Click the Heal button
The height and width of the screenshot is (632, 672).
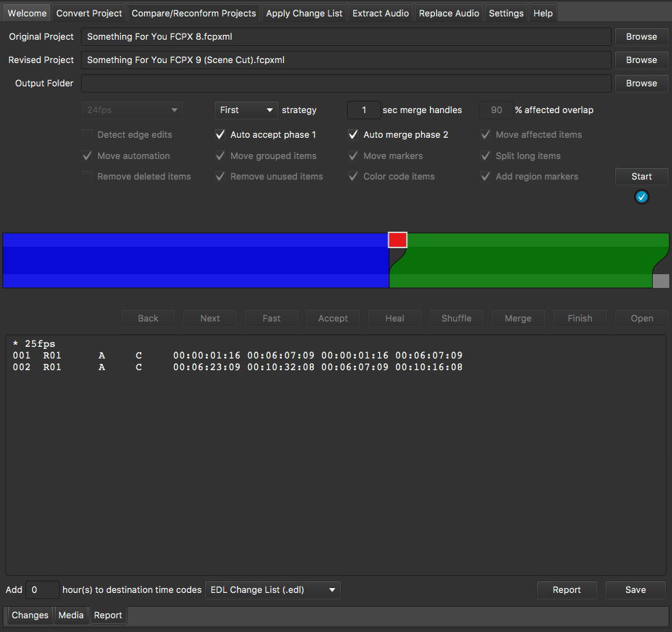click(395, 318)
